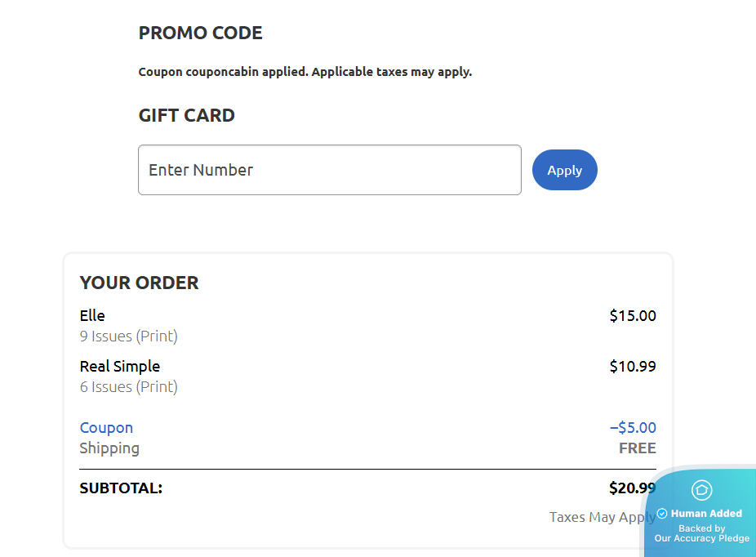Click the $20.99 subtotal amount
Image resolution: width=756 pixels, height=557 pixels.
(631, 488)
